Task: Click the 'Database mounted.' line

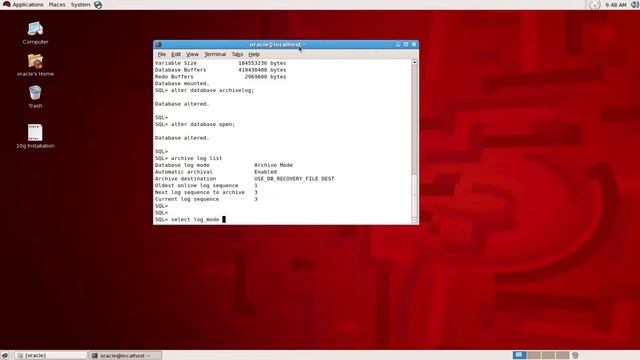Action: tap(182, 83)
